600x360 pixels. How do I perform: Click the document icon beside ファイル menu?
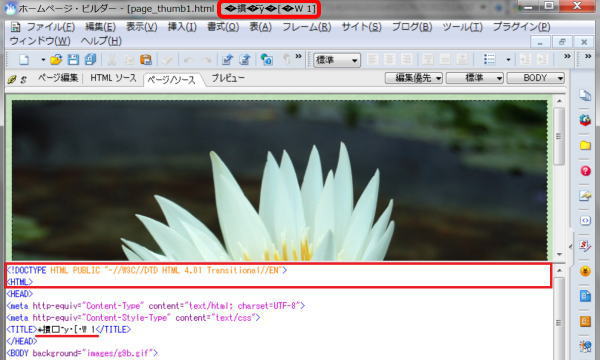click(15, 27)
